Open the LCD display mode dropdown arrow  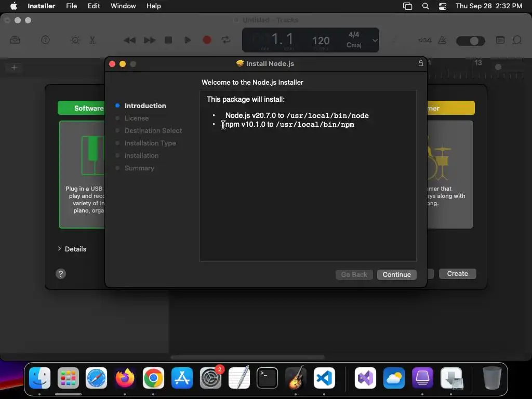375,40
